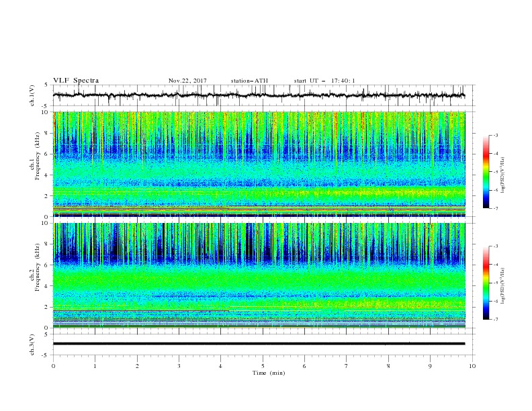
Task: Click the lower PSD color scale bar
Action: click(x=486, y=283)
